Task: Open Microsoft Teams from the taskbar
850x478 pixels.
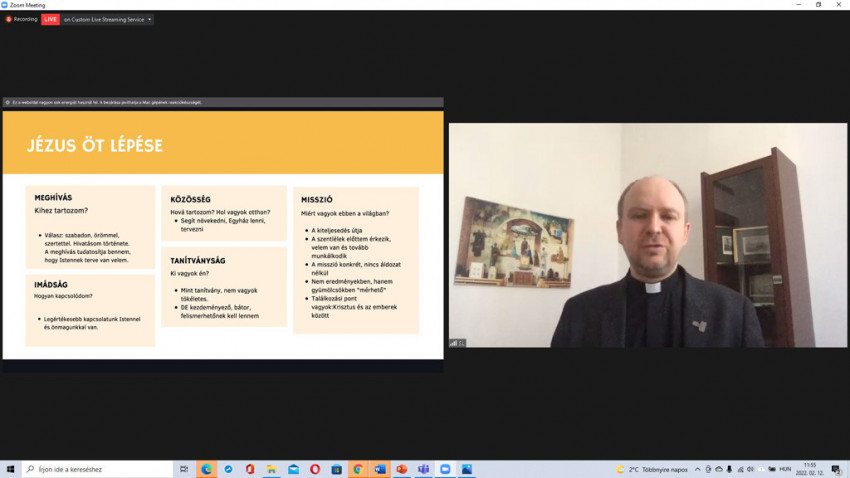Action: coord(423,469)
